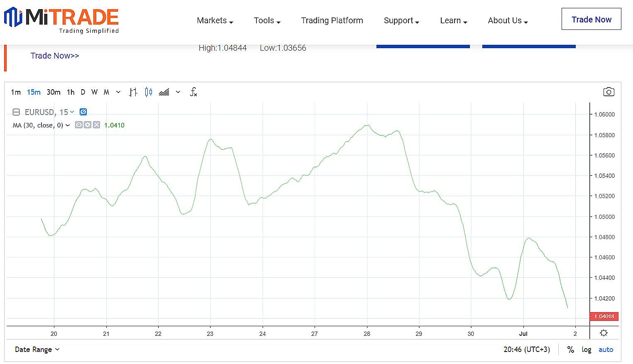Expand chart style options dropdown arrow
This screenshot has width=633, height=364.
[178, 92]
